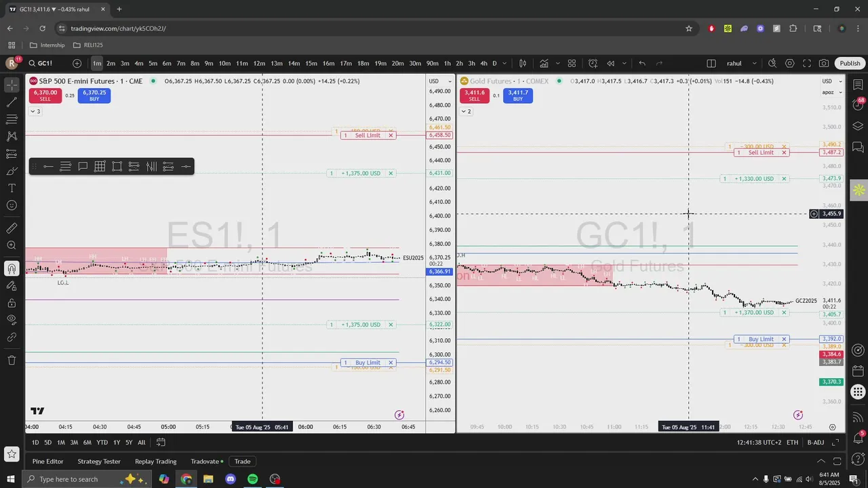Viewport: 868px width, 488px height.
Task: Select the trend line drawing tool
Action: [x=12, y=102]
